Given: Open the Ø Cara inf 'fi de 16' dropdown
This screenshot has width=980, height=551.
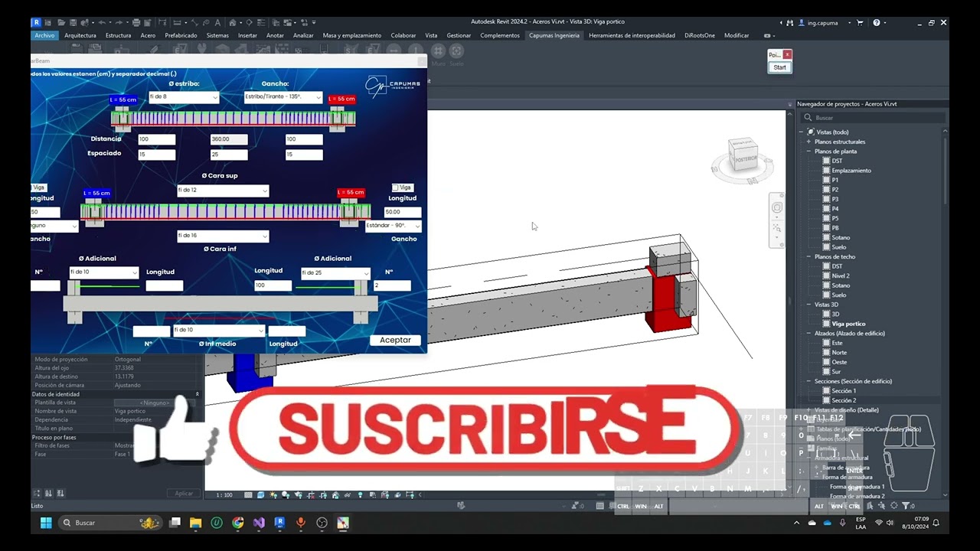Looking at the screenshot, I should 223,236.
